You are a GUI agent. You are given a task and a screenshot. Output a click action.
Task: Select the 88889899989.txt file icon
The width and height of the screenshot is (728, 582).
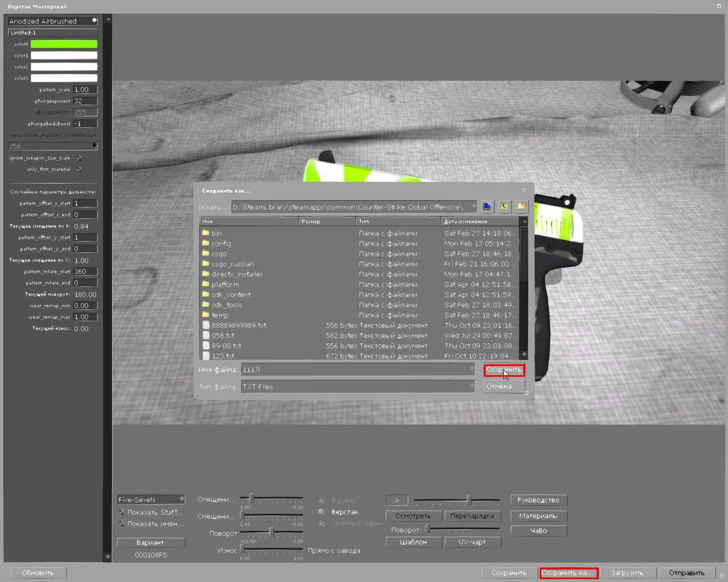pos(206,325)
